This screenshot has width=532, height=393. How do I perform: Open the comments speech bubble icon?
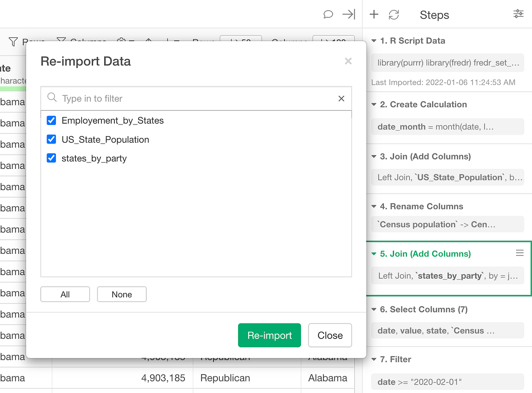tap(329, 15)
